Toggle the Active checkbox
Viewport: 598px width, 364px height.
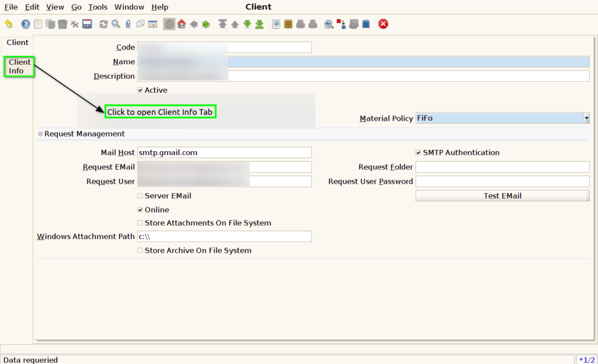140,90
